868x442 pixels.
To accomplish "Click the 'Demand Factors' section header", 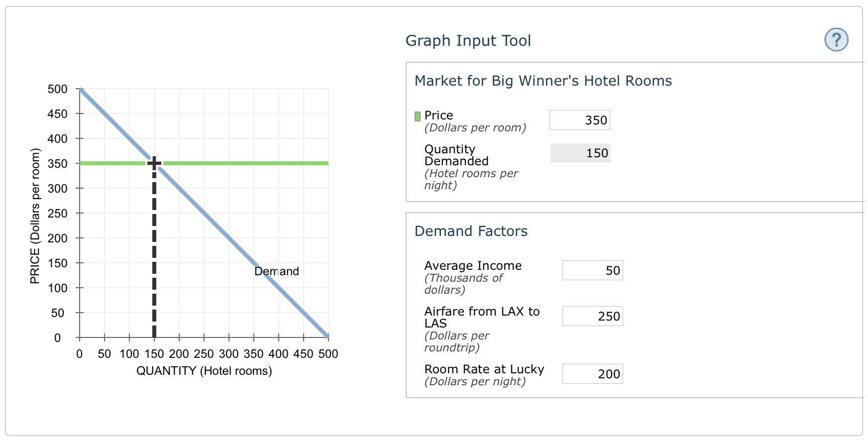I will point(471,230).
